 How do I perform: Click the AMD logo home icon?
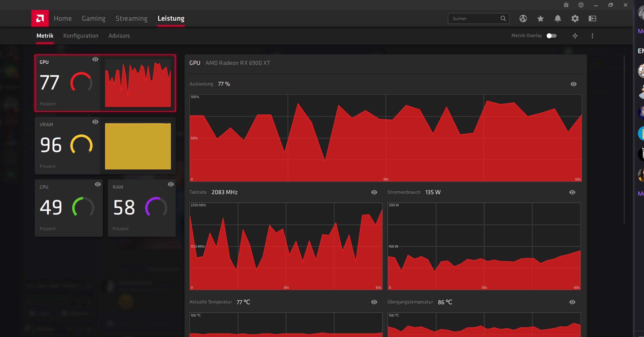(40, 18)
